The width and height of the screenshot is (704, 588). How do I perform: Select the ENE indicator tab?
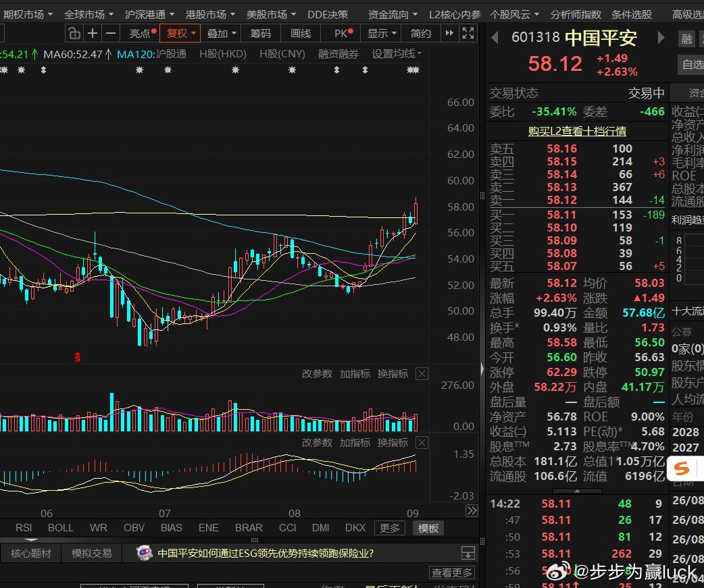[x=209, y=528]
